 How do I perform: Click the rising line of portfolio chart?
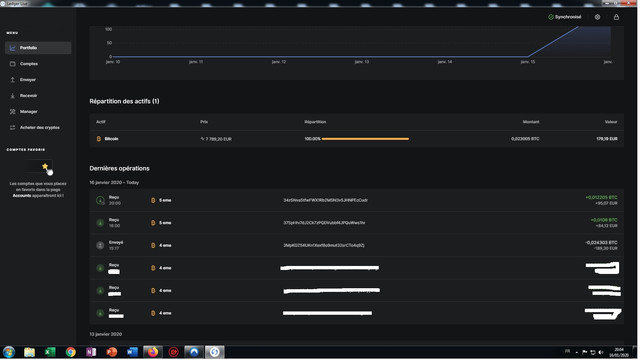coord(553,42)
